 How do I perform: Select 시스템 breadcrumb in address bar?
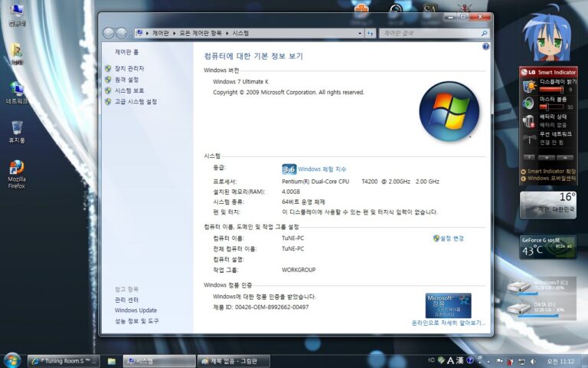pyautogui.click(x=240, y=33)
